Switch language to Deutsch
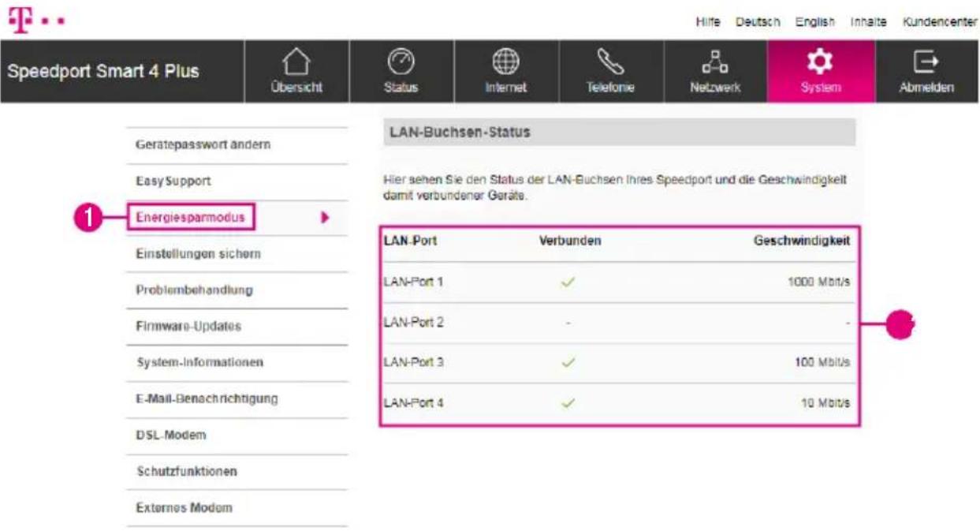 point(758,22)
